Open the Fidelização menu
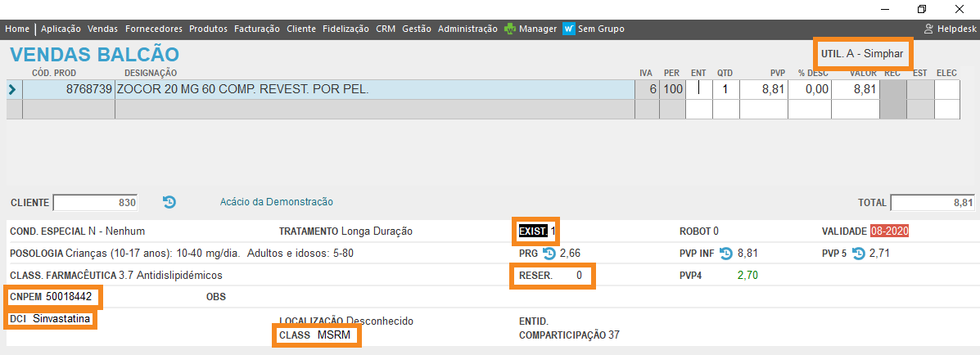Image resolution: width=980 pixels, height=355 pixels. click(x=345, y=29)
